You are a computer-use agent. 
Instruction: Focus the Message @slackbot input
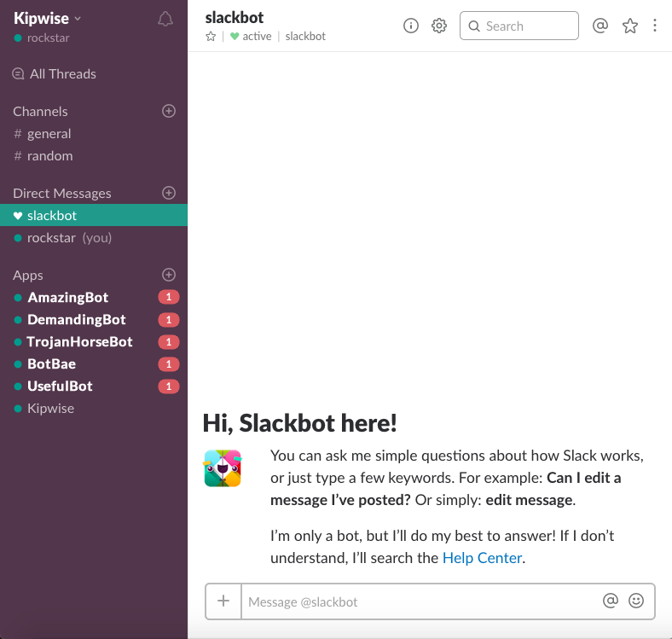[418, 601]
